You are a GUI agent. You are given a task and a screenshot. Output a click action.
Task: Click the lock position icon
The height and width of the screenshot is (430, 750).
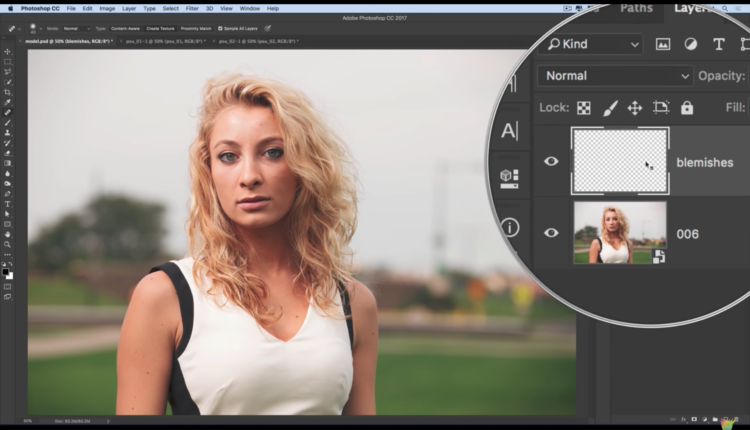[635, 108]
